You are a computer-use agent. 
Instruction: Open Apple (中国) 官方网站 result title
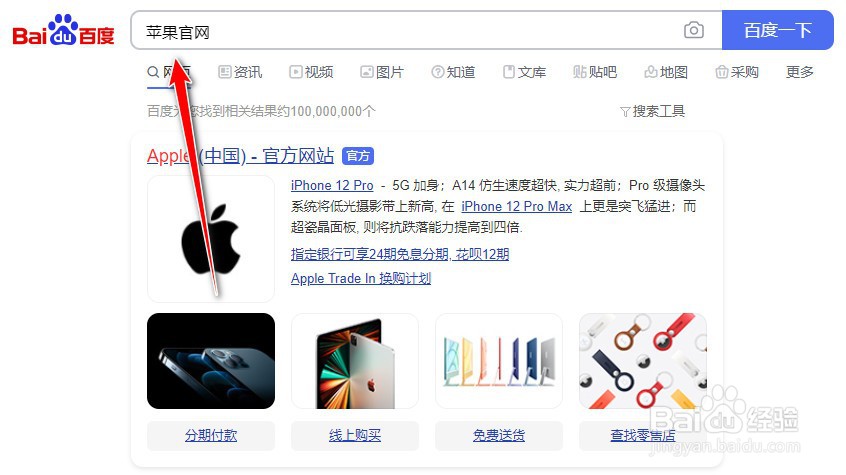pos(241,156)
